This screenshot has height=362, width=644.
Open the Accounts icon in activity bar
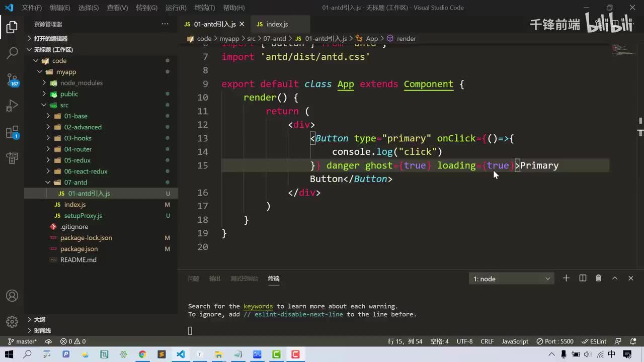coord(12,296)
